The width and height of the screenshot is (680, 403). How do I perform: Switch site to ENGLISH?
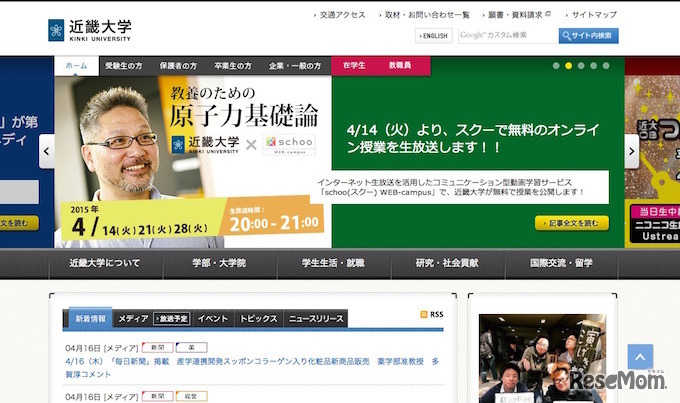coord(434,36)
